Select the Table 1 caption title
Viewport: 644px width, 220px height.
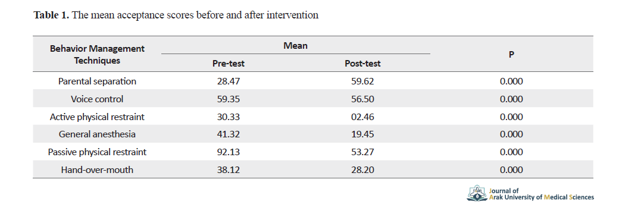point(176,15)
